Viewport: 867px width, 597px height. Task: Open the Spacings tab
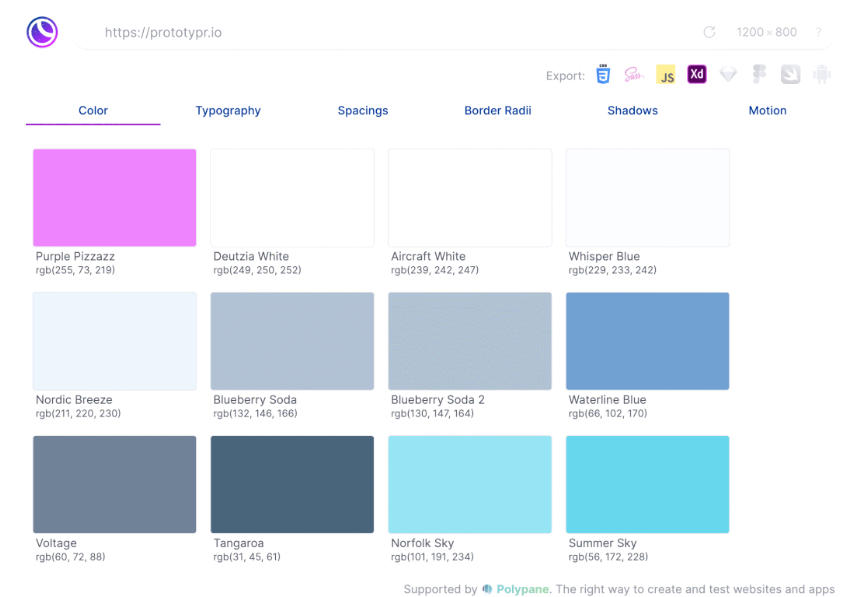pos(363,111)
